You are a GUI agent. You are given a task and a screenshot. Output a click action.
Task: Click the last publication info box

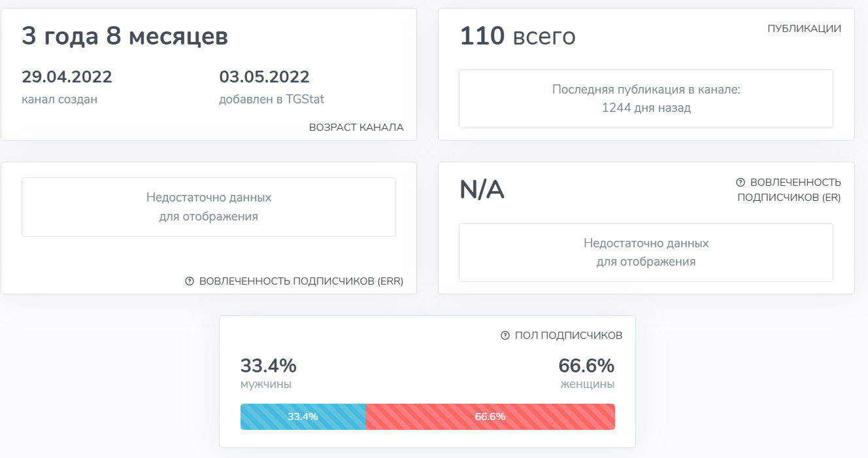click(646, 98)
